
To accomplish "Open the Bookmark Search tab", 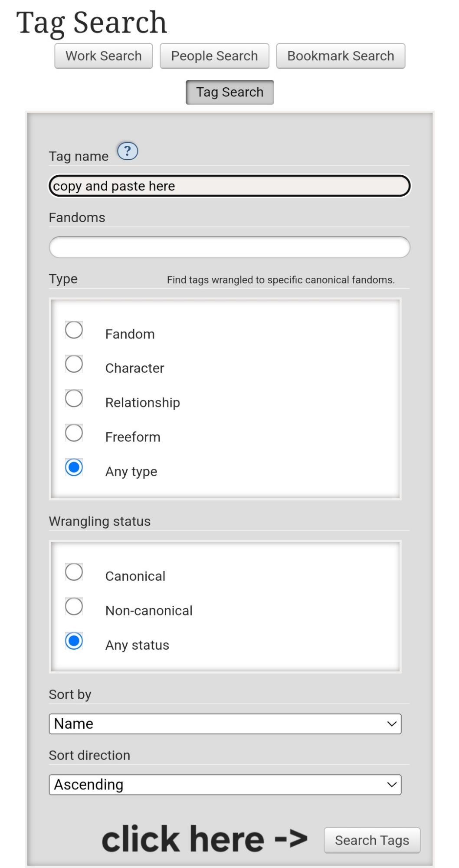I will tap(341, 56).
